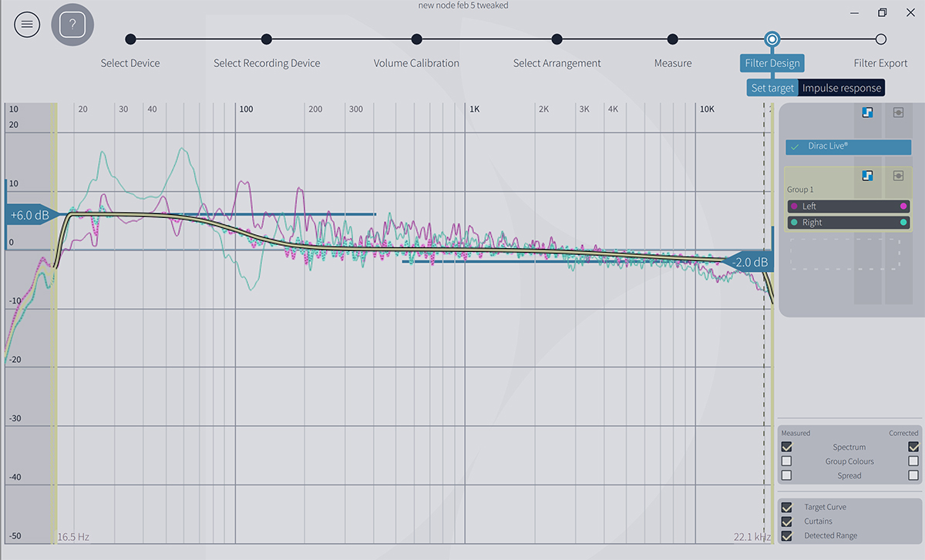Toggle the Detected Range checkbox
This screenshot has height=560, width=925.
tap(786, 535)
